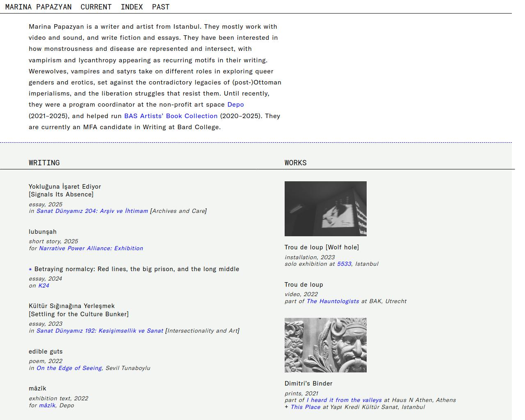525x420 pixels.
Task: Open the 5533 exhibition space link
Action: [344, 264]
